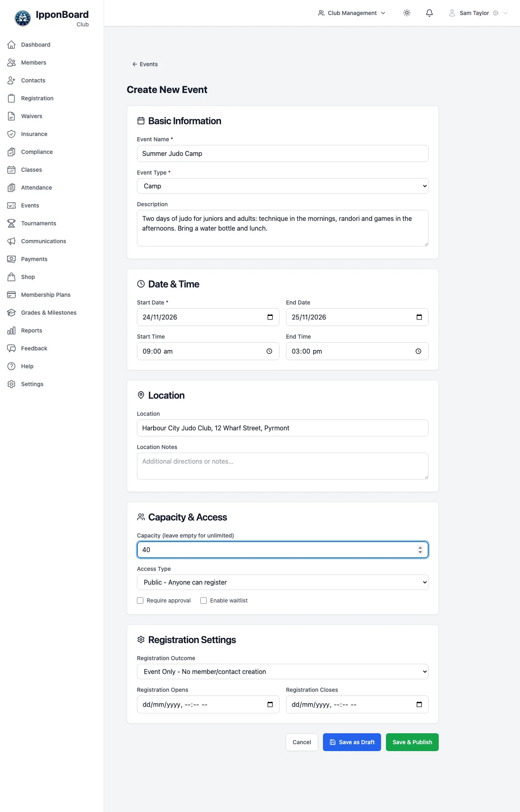
Task: Expand the Club Management menu
Action: tap(352, 13)
